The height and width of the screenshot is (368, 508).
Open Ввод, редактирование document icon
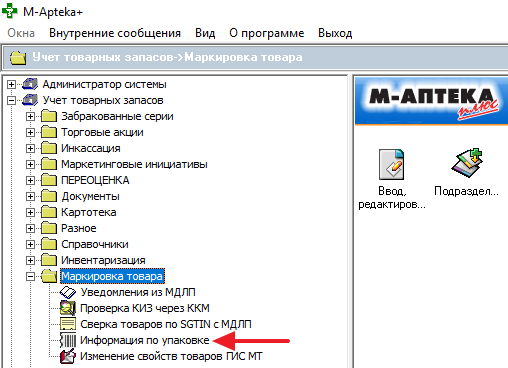pyautogui.click(x=392, y=164)
